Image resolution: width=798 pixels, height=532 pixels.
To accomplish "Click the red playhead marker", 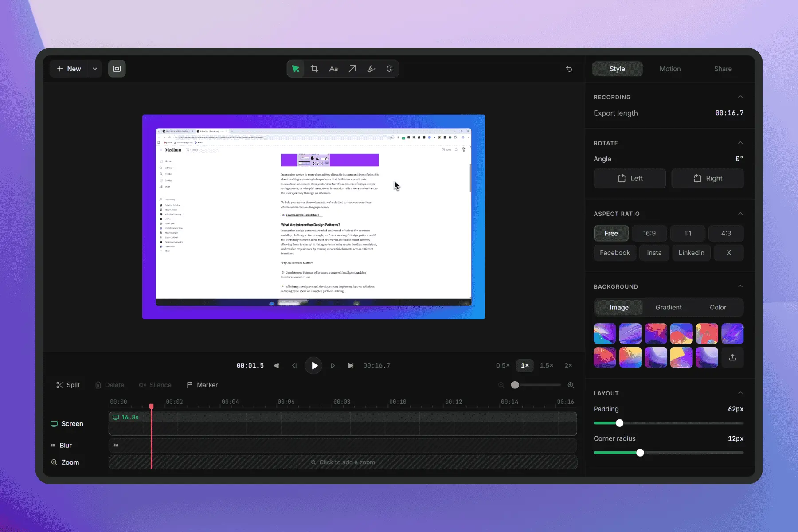I will tap(152, 406).
